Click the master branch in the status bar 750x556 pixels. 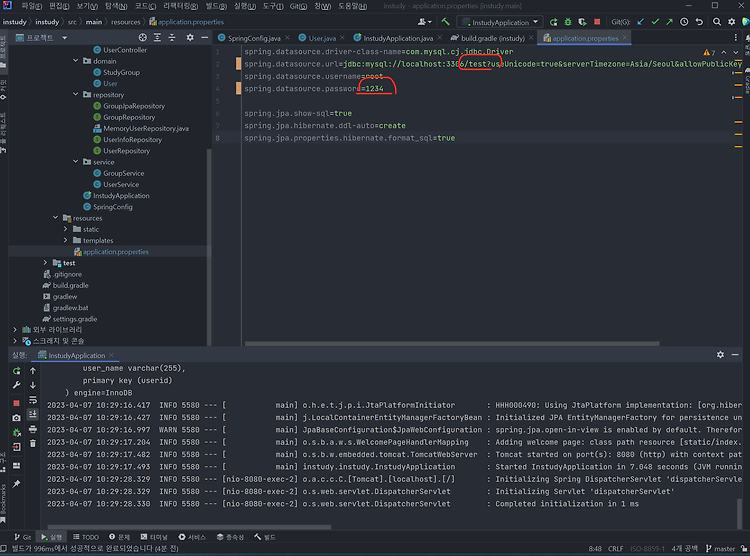coord(720,548)
